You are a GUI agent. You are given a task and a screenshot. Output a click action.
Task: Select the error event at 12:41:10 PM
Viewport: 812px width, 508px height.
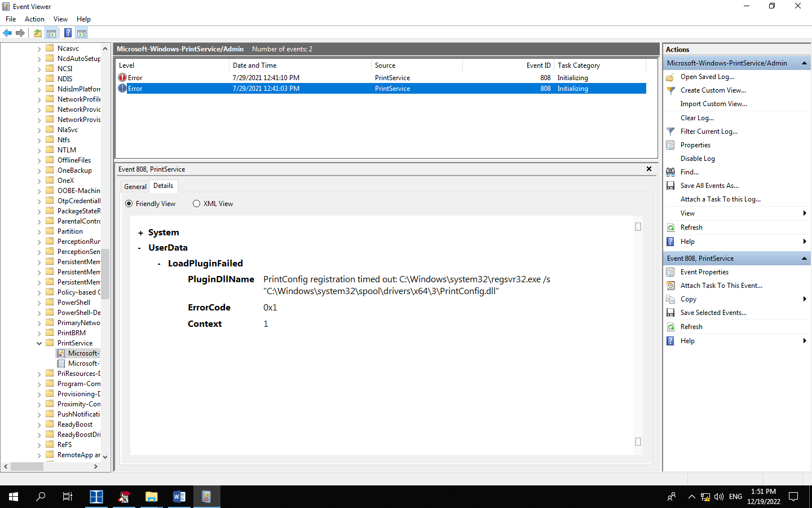[381, 78]
